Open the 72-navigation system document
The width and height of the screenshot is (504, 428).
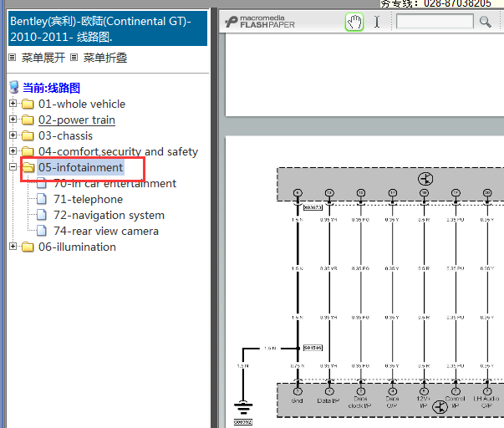pyautogui.click(x=109, y=215)
